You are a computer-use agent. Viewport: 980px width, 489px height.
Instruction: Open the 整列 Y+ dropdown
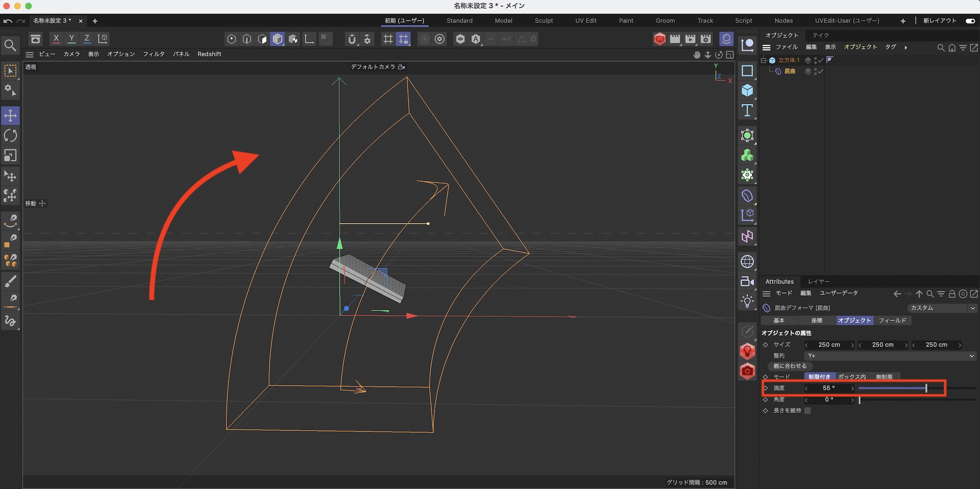(890, 356)
